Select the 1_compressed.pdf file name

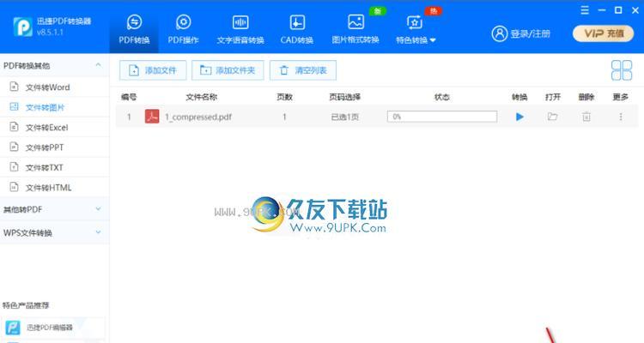click(x=198, y=117)
